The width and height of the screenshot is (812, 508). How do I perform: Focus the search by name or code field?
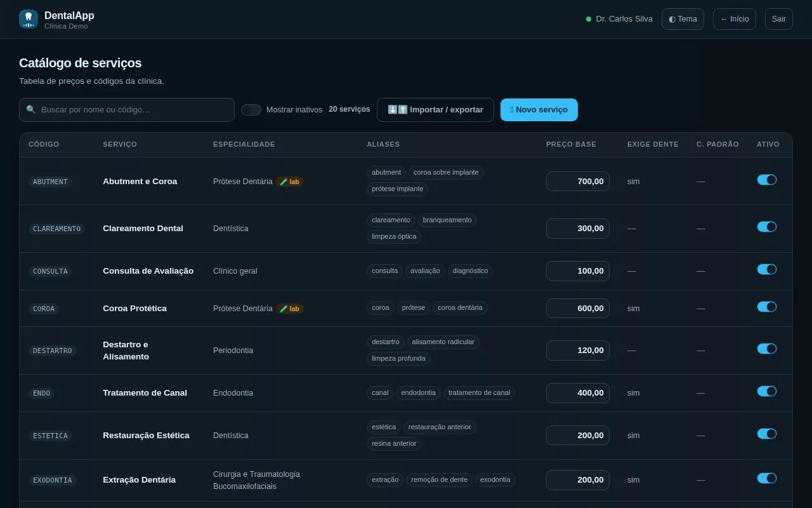pos(127,110)
